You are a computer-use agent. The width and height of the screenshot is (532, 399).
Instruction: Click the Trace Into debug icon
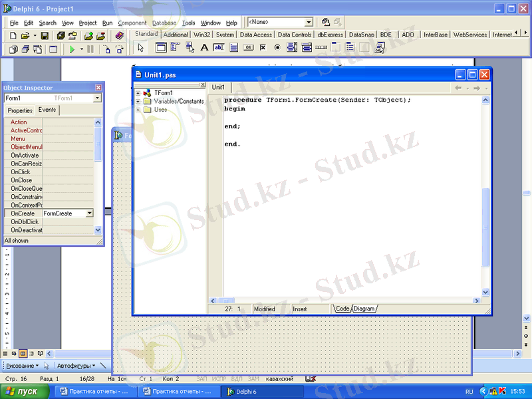[107, 49]
